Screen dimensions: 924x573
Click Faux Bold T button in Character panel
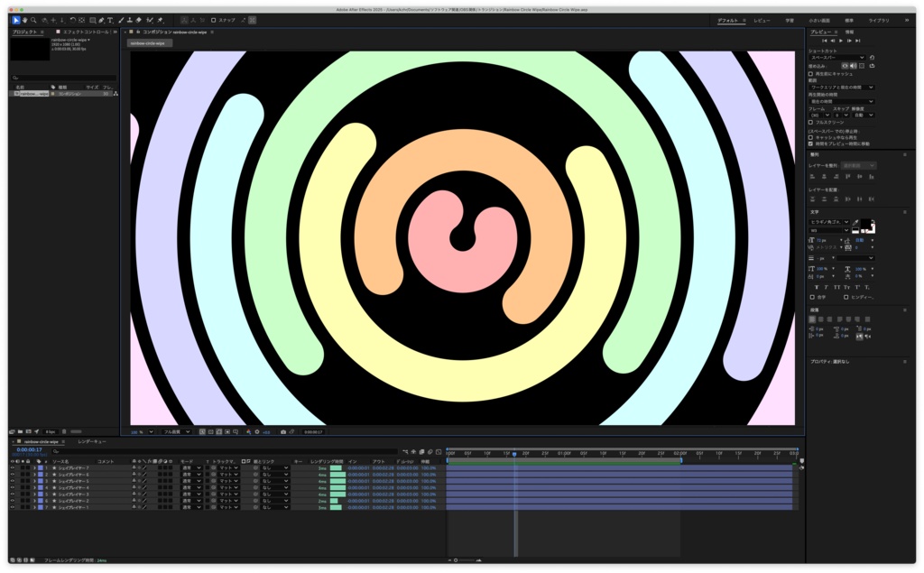pos(816,287)
